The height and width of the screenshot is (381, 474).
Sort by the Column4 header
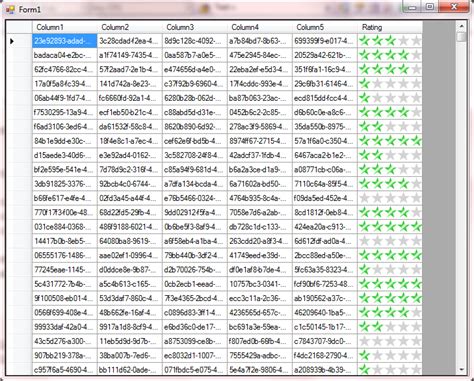coord(260,27)
